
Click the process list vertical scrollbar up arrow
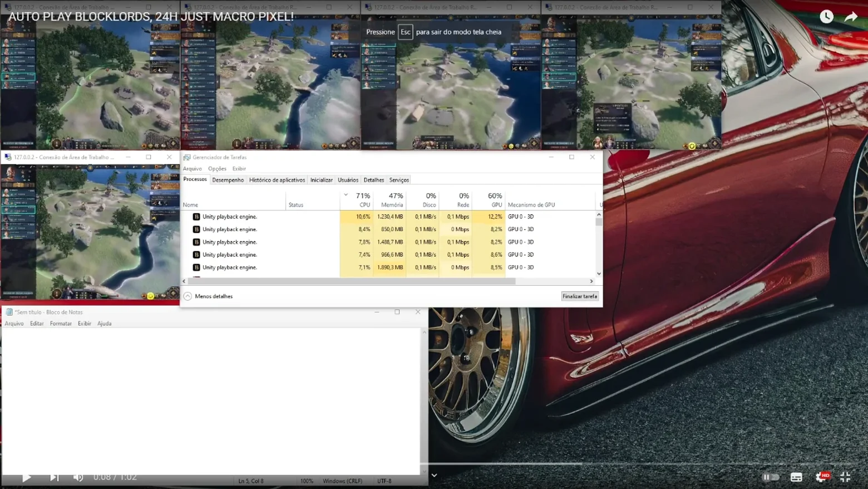pyautogui.click(x=599, y=214)
